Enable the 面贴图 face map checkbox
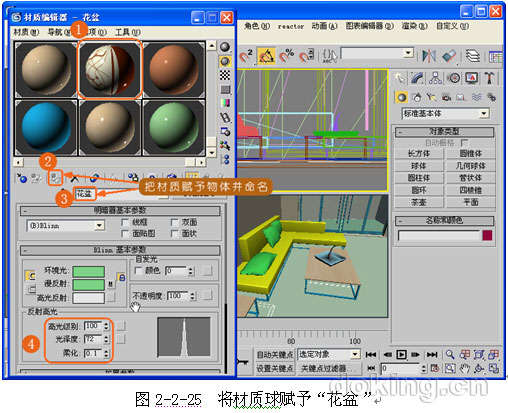The height and width of the screenshot is (413, 508). coord(125,234)
